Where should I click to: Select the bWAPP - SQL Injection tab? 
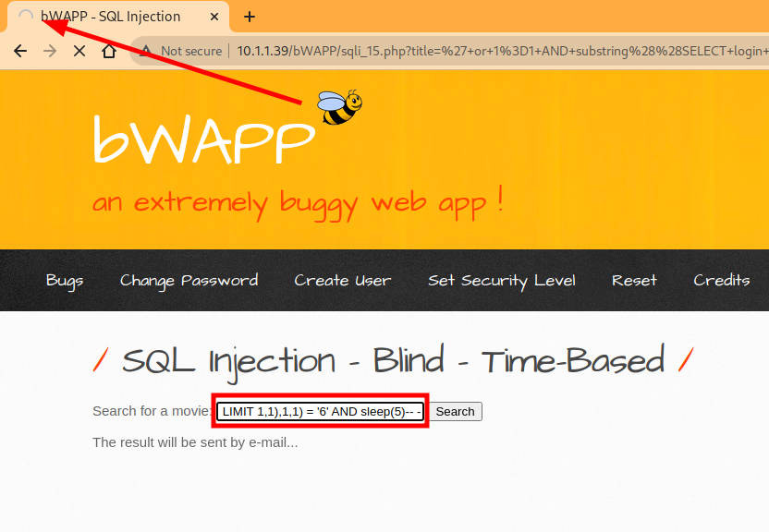[x=117, y=18]
